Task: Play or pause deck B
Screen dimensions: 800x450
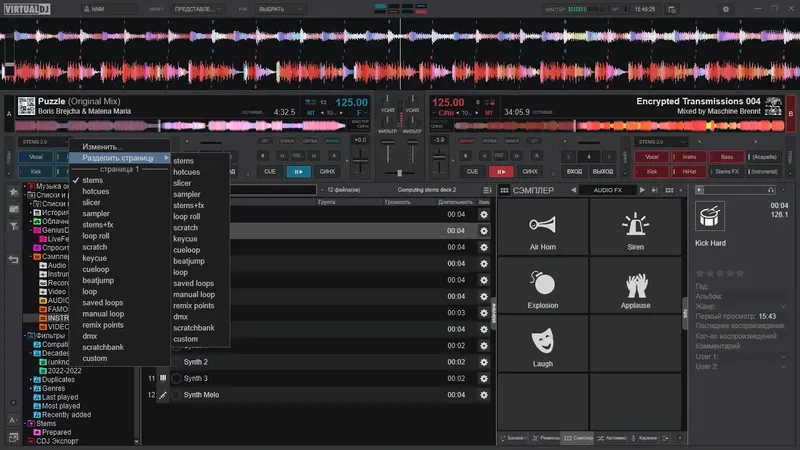Action: pyautogui.click(x=501, y=171)
